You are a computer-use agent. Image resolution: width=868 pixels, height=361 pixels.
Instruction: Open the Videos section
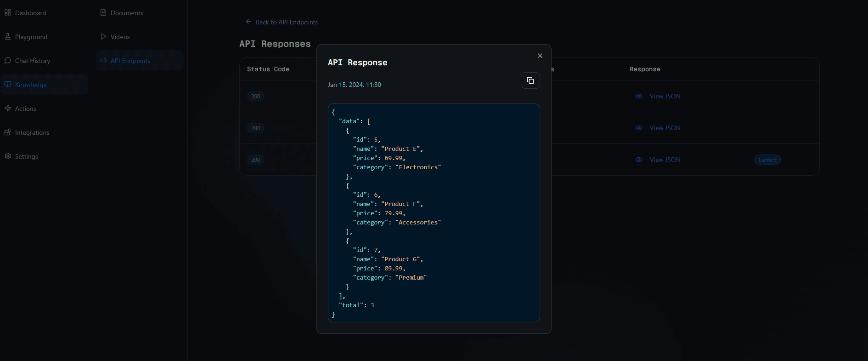point(120,37)
